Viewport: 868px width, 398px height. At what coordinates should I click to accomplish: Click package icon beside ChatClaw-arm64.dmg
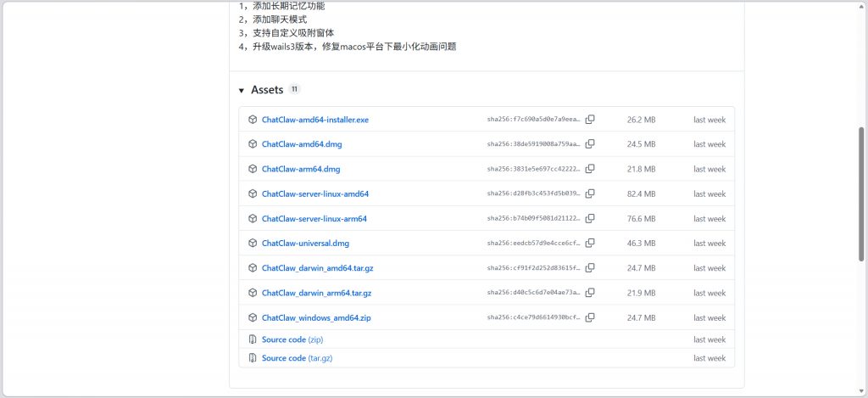[x=253, y=169]
